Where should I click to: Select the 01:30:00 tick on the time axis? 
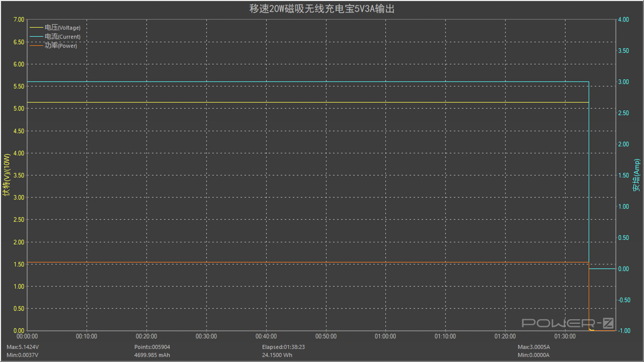(565, 337)
